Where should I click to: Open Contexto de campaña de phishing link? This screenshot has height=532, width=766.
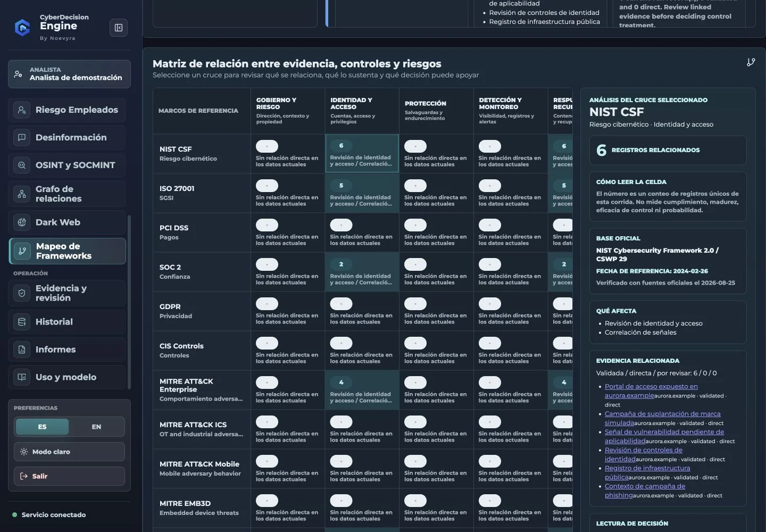(645, 491)
